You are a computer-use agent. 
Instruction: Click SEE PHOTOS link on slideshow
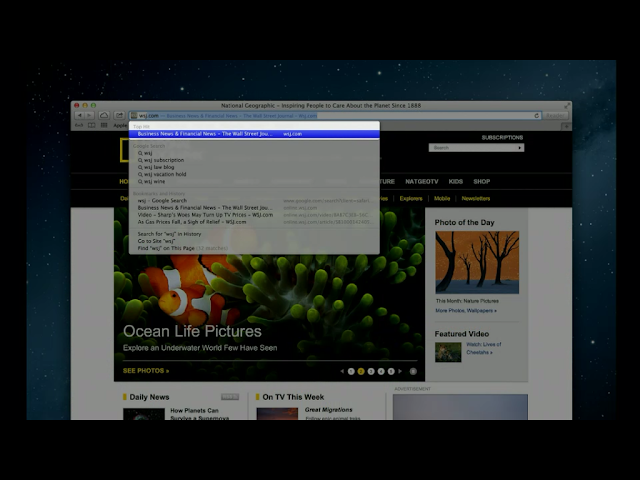(x=146, y=371)
